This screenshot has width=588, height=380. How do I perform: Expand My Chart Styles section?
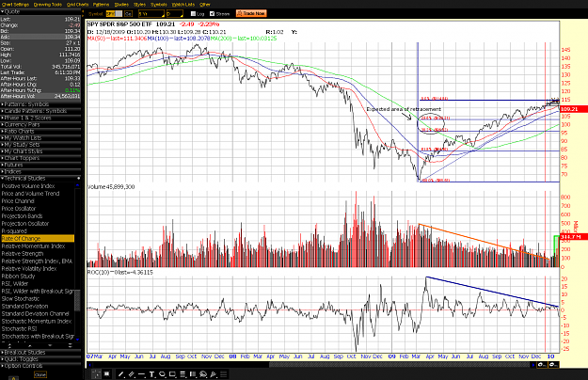[40, 151]
